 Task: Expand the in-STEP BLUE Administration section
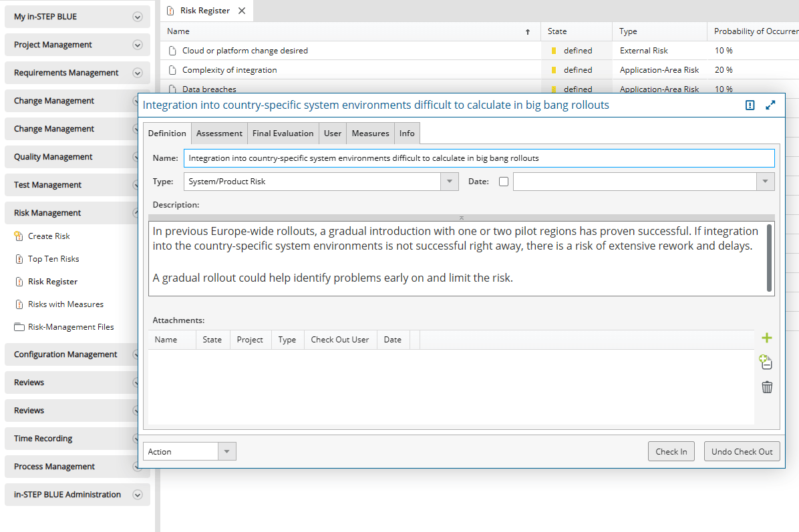coord(138,495)
